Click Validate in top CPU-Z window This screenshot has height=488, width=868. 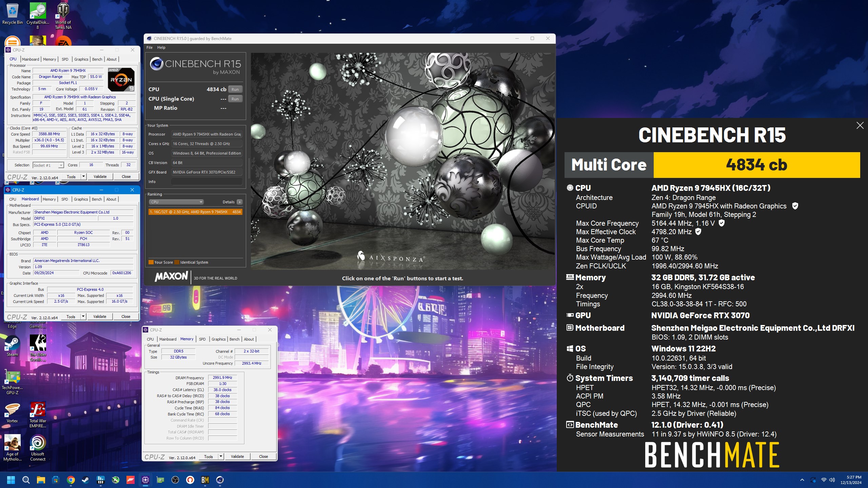point(100,177)
